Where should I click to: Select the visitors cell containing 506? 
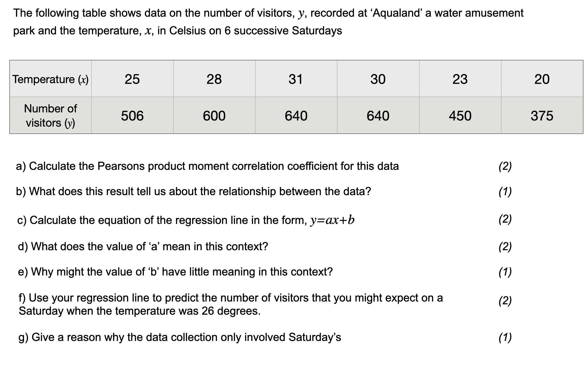pyautogui.click(x=132, y=116)
